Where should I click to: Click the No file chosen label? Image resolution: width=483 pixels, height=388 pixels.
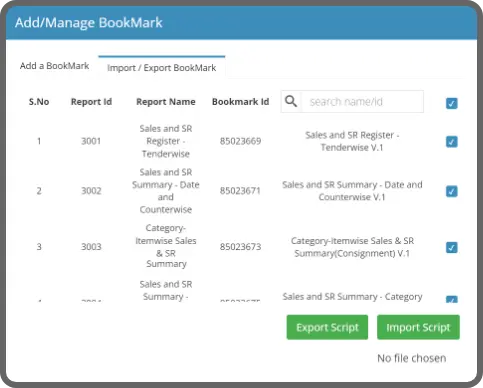click(412, 358)
